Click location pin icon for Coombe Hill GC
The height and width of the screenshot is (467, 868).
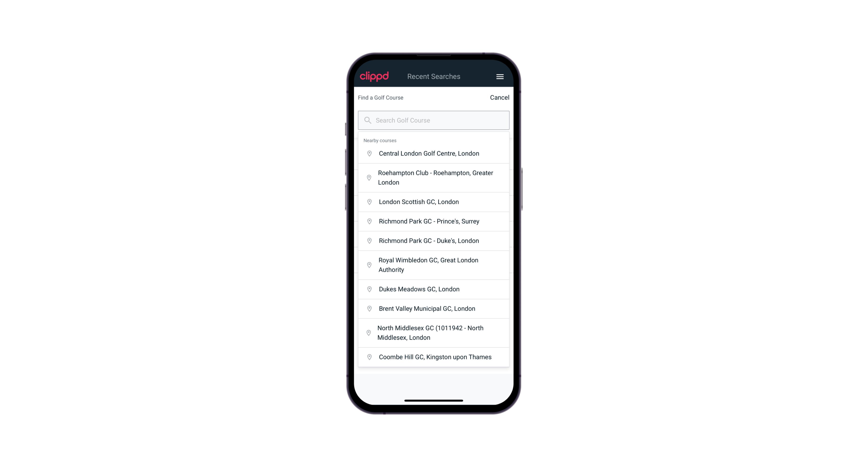(368, 357)
